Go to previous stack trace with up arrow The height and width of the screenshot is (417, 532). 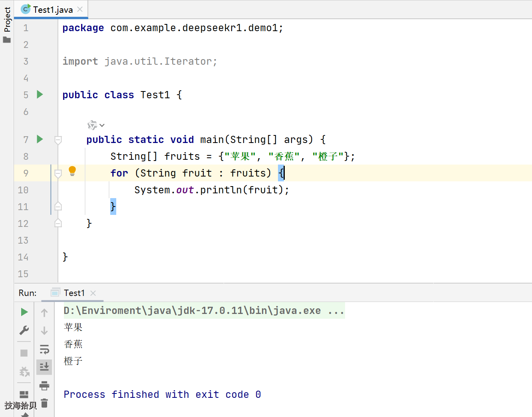[44, 313]
